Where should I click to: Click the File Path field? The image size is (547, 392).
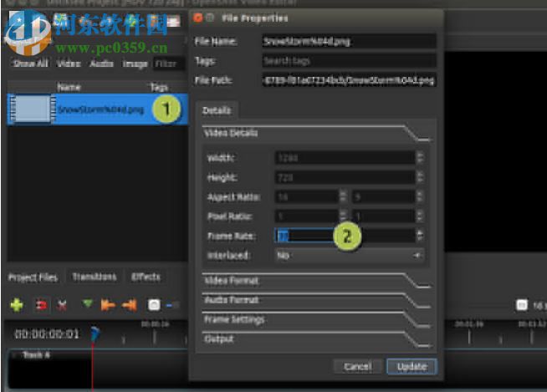(349, 80)
